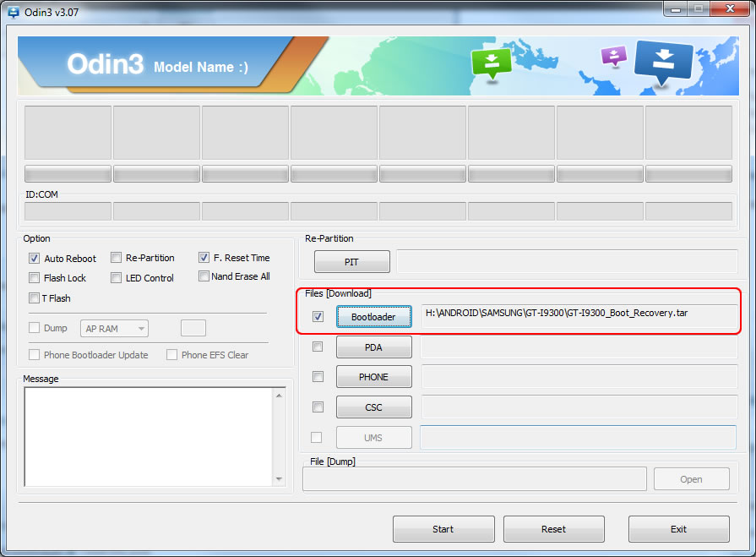The height and width of the screenshot is (557, 756).
Task: Click the large blue download bubble icon
Action: [664, 62]
